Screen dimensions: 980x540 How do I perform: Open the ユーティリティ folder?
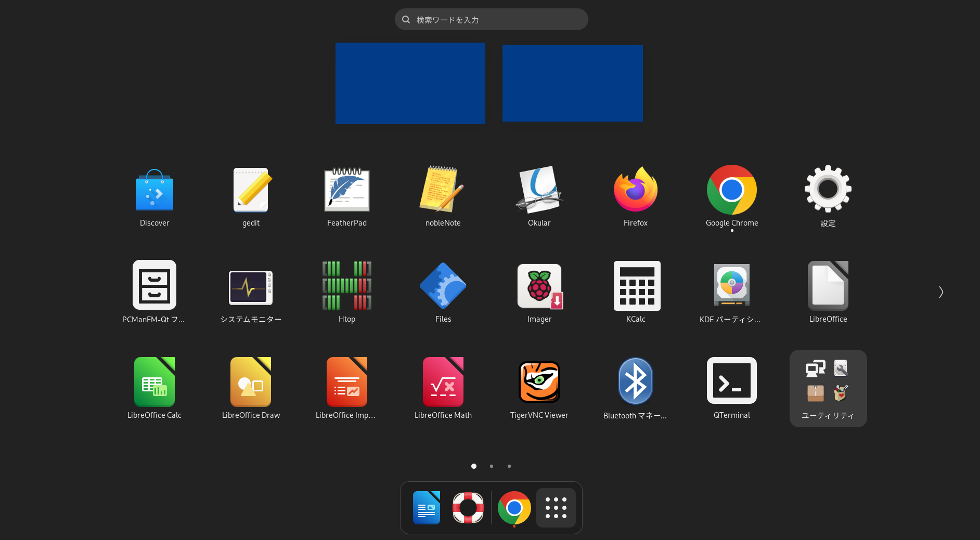tap(828, 388)
